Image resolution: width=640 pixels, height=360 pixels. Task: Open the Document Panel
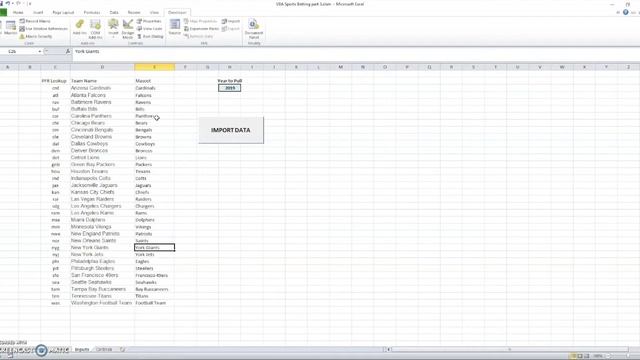point(254,29)
